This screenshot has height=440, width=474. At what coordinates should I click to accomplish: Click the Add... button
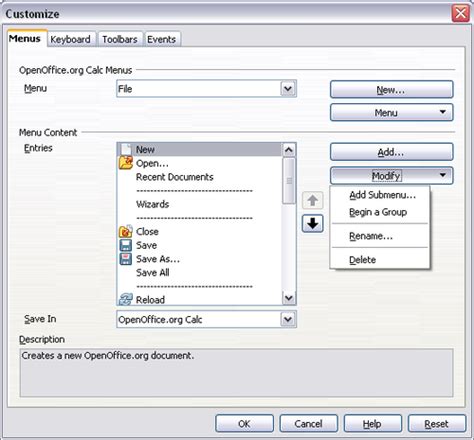coord(391,152)
